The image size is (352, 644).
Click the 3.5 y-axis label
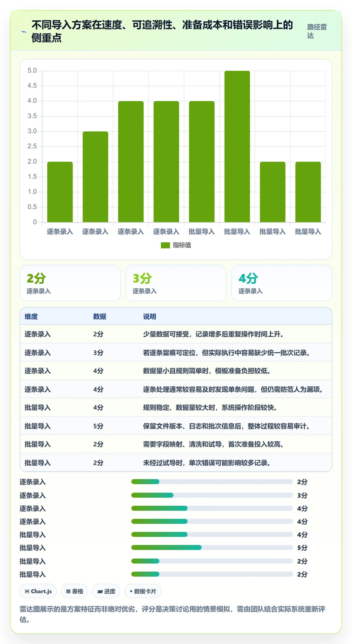32,116
